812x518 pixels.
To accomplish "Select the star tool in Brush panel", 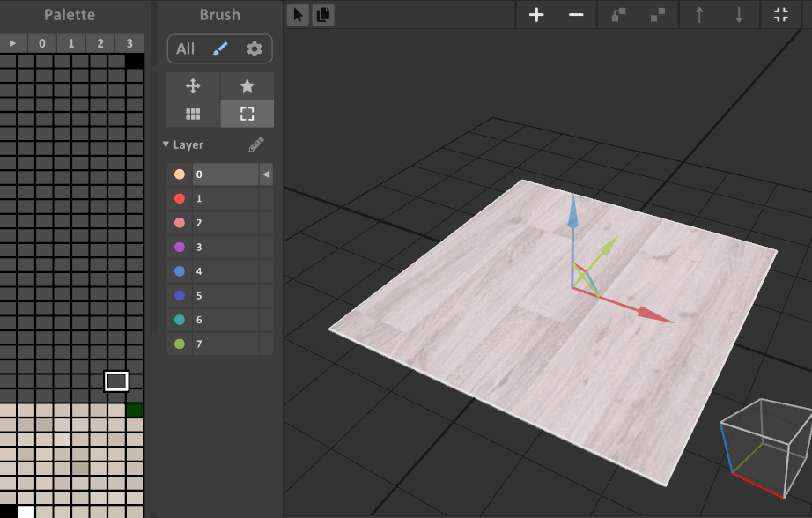I will 247,86.
